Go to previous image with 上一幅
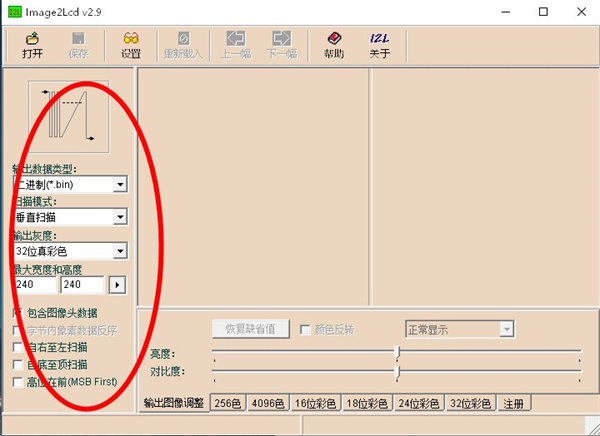Image resolution: width=600 pixels, height=436 pixels. click(x=236, y=45)
